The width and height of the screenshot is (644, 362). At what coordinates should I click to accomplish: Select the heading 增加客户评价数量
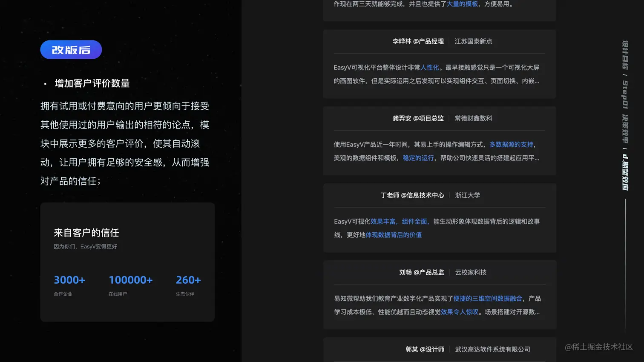[92, 83]
